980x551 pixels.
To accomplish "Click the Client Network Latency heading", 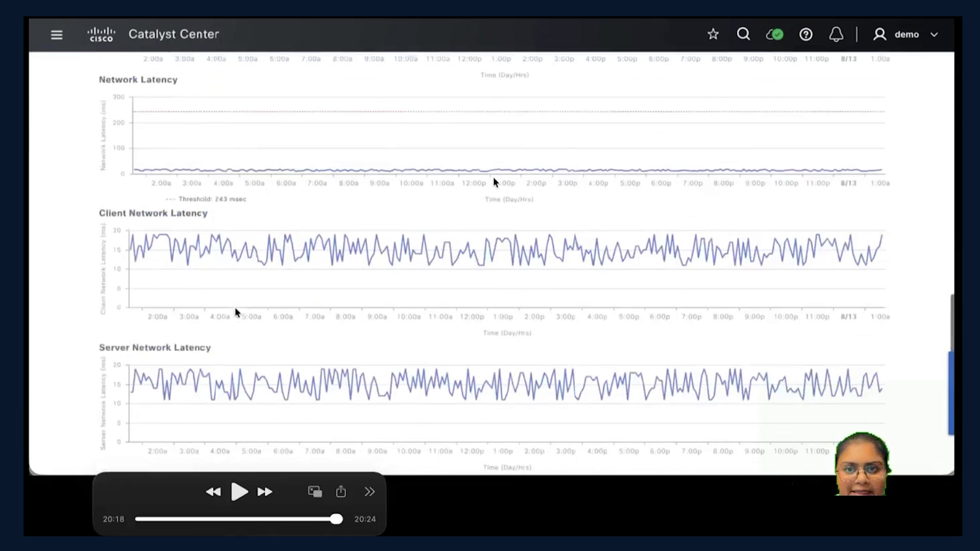I will pyautogui.click(x=153, y=213).
